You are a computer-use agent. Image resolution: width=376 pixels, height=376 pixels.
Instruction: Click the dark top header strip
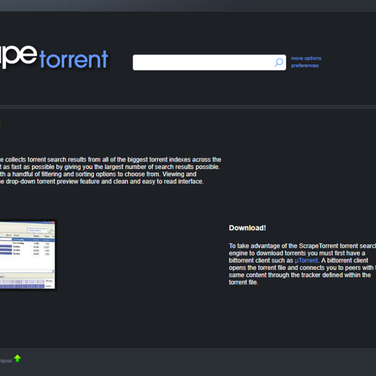(x=188, y=6)
